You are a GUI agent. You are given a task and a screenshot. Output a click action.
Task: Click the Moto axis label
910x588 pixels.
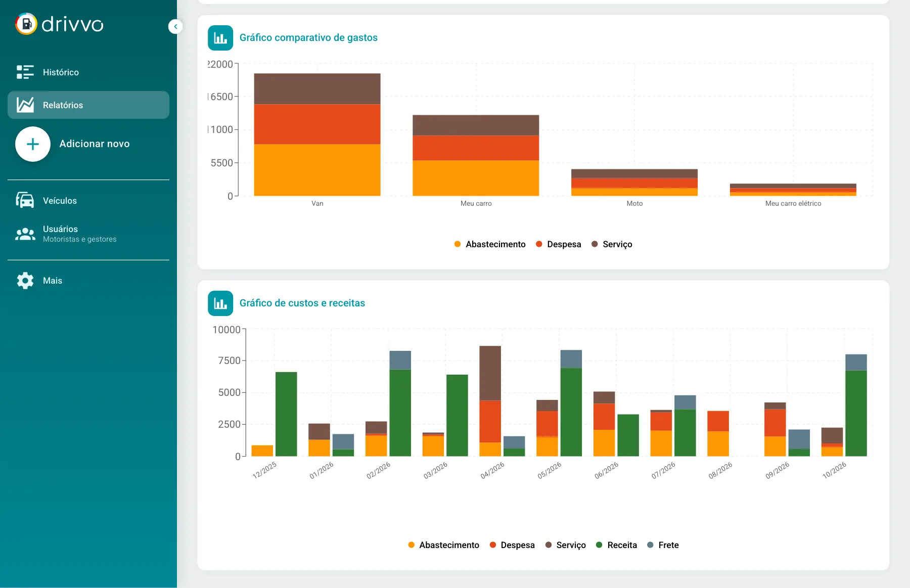[x=634, y=203]
